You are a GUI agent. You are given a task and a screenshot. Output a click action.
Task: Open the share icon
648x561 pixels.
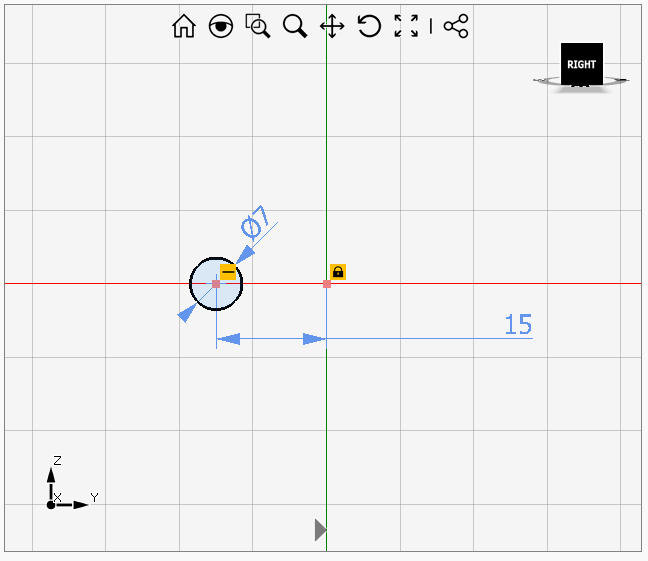pos(456,27)
